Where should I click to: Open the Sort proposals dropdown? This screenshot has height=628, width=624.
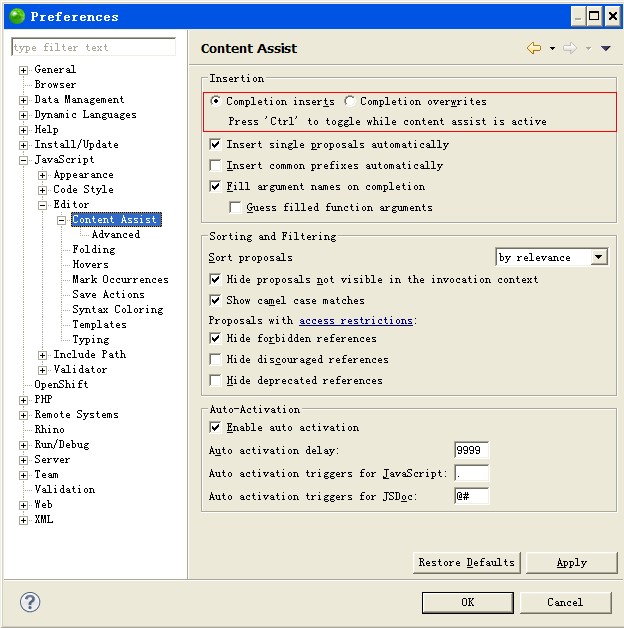(x=552, y=257)
